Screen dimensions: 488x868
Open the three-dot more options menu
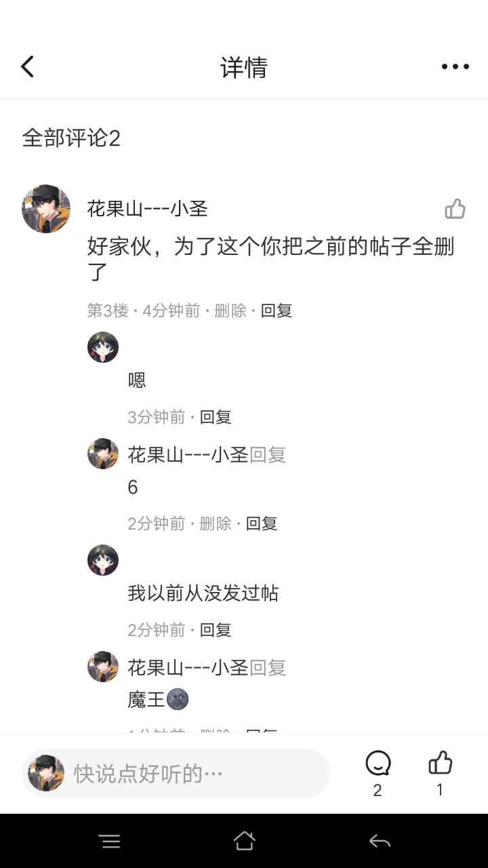point(455,66)
